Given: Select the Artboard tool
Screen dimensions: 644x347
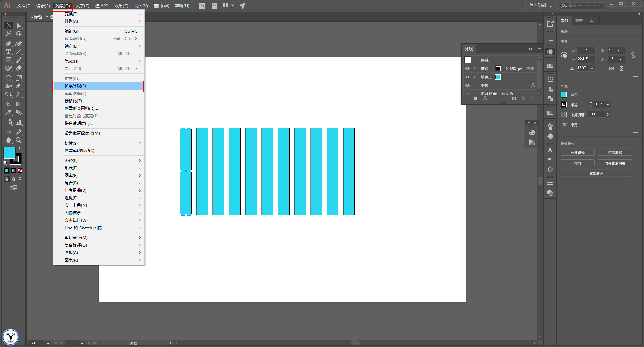Looking at the screenshot, I should [x=8, y=132].
